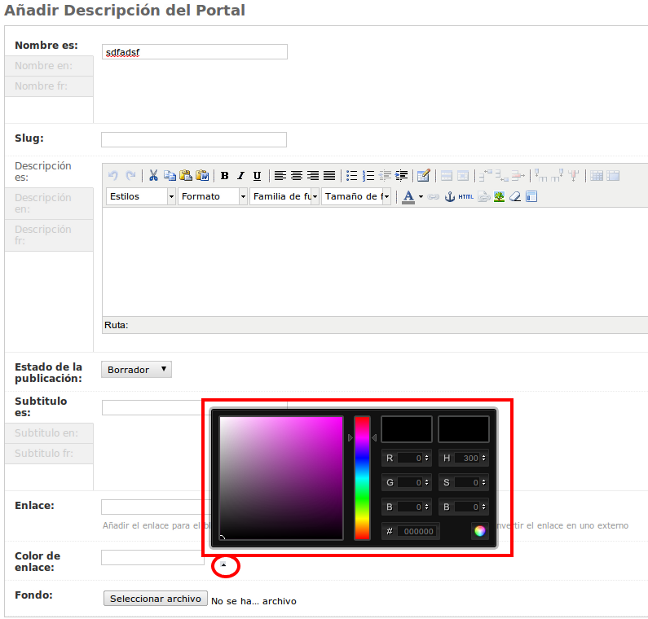Click the Paste from Word icon
The width and height of the screenshot is (648, 619).
click(202, 176)
